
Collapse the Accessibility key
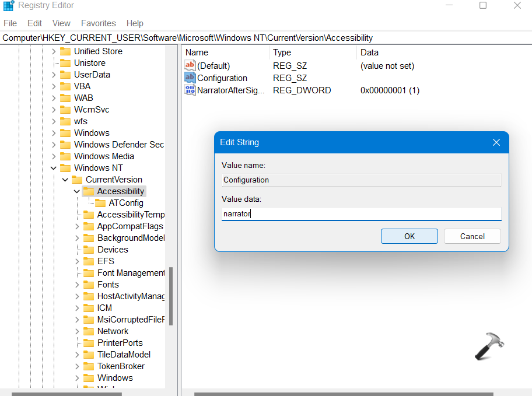(76, 191)
